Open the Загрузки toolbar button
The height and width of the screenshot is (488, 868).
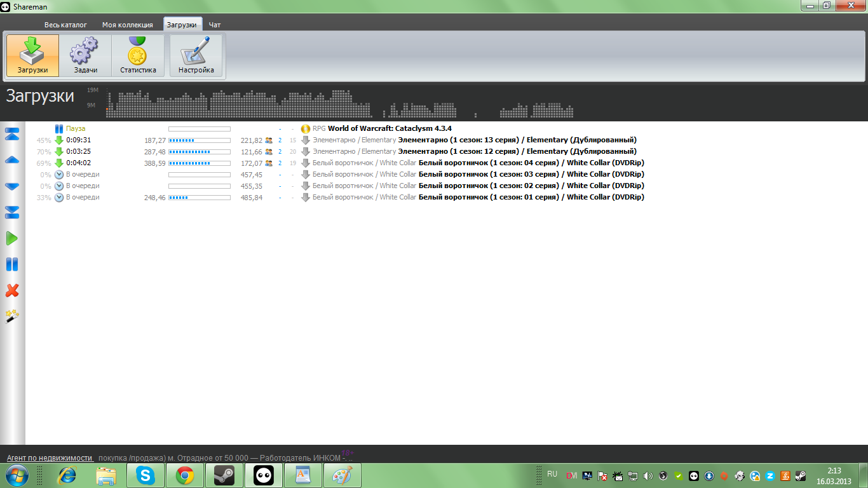click(x=32, y=56)
